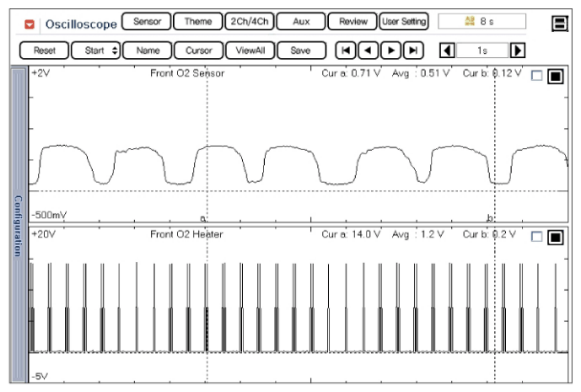
Task: Click the layout icon at top right
Action: click(558, 24)
